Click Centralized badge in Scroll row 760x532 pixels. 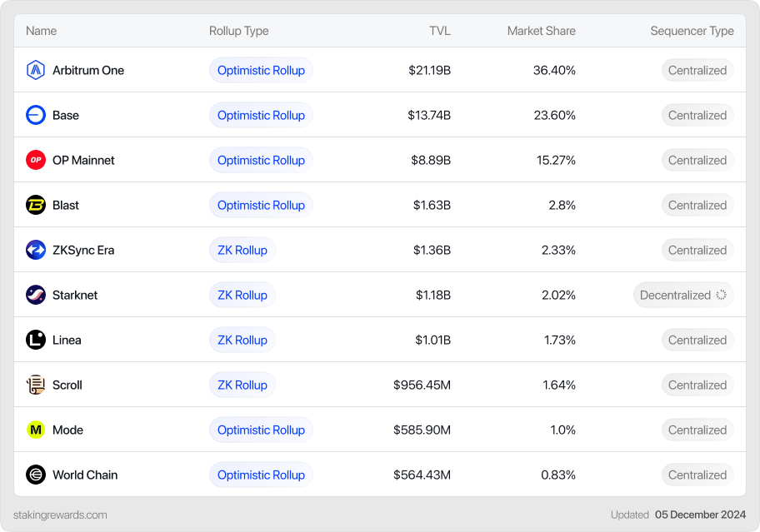click(x=697, y=385)
